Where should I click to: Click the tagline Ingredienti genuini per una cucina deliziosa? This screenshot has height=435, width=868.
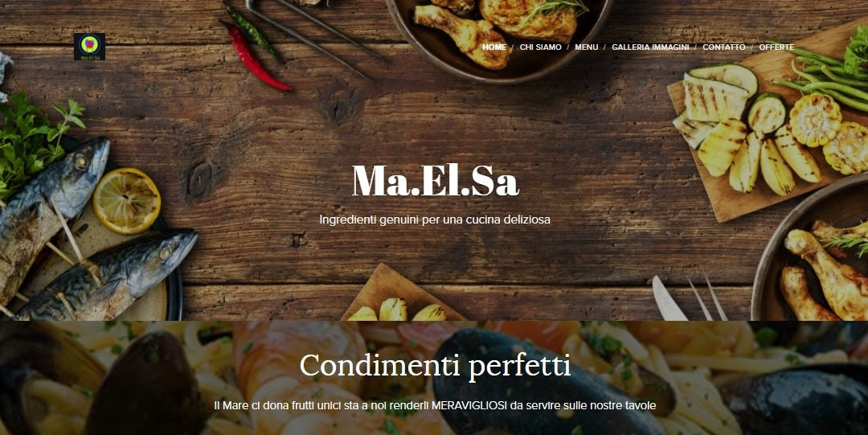coord(435,220)
